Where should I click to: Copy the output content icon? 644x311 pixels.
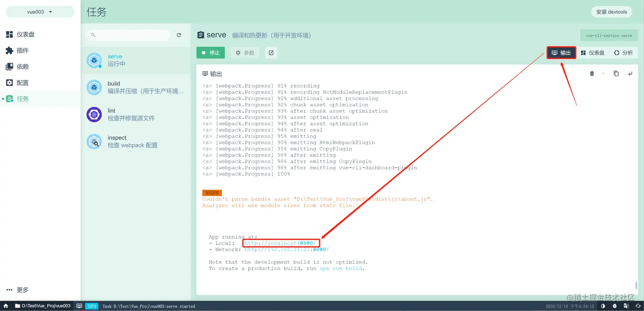(616, 74)
